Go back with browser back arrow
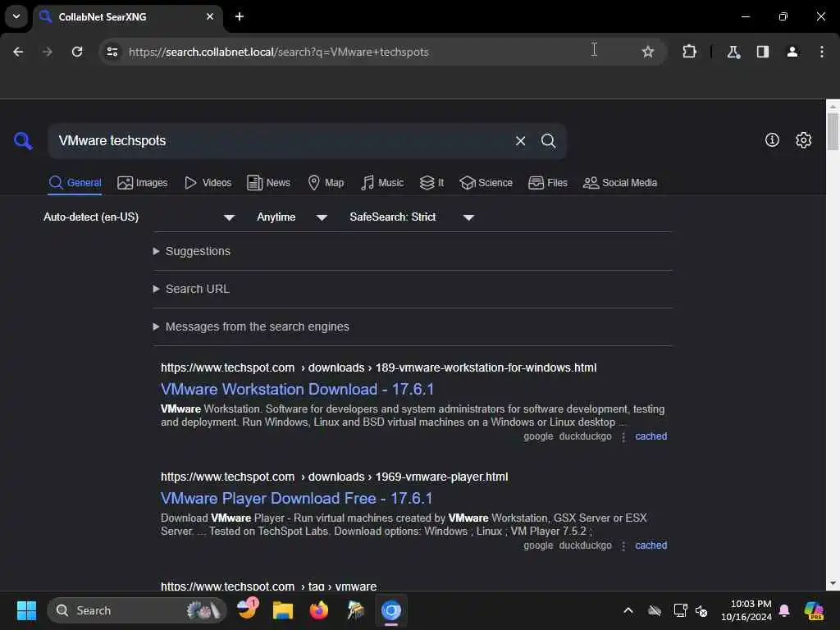Viewport: 840px width, 630px height. pos(18,52)
